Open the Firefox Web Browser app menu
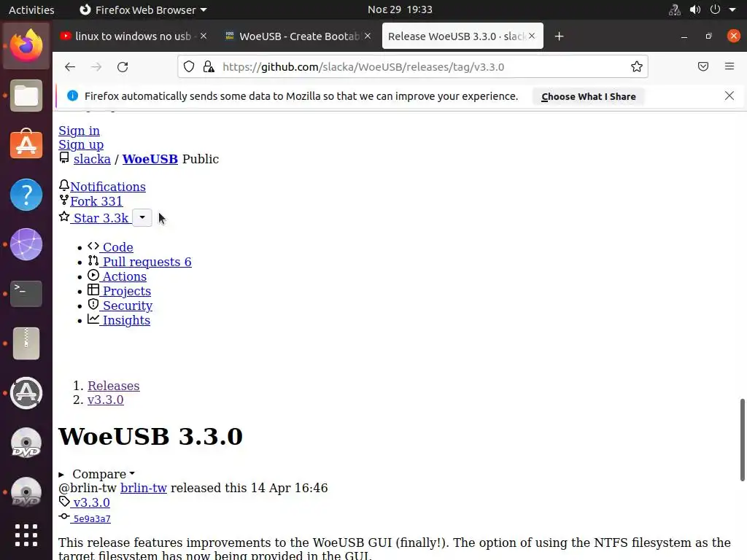 (x=143, y=9)
